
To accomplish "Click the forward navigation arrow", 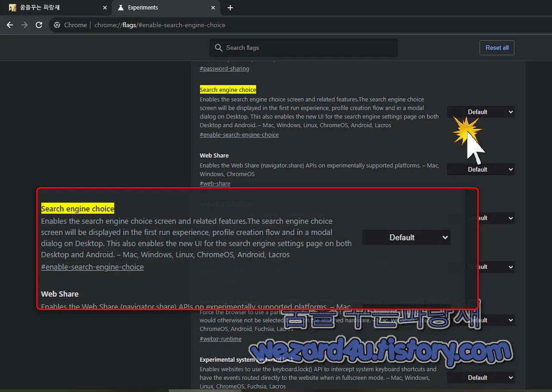I will [25, 25].
